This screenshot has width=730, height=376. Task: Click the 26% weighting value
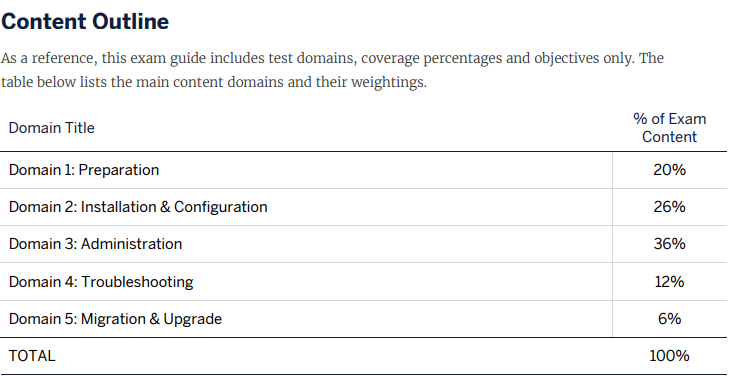point(669,207)
